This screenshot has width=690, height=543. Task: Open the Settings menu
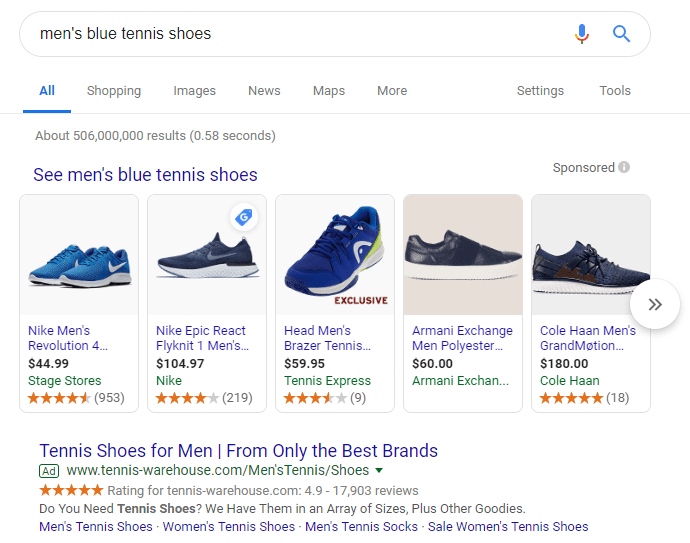(x=540, y=91)
